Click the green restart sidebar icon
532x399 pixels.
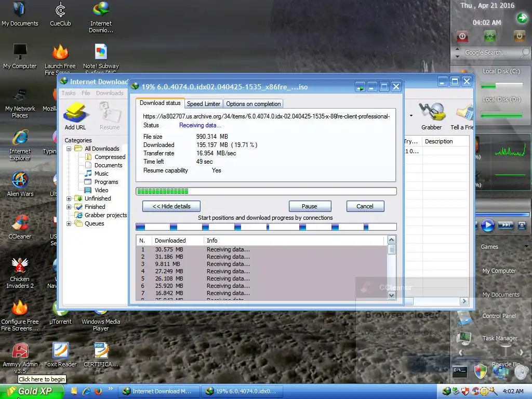click(489, 36)
